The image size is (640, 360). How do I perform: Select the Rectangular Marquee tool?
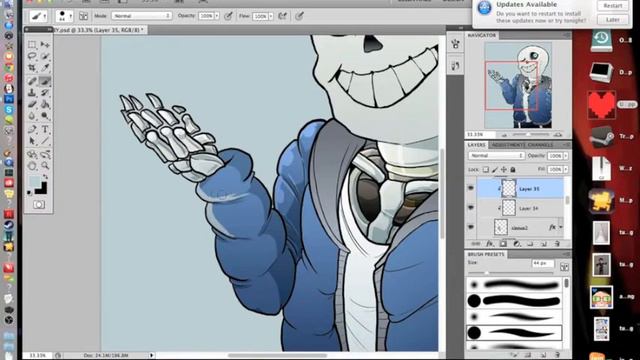32,44
